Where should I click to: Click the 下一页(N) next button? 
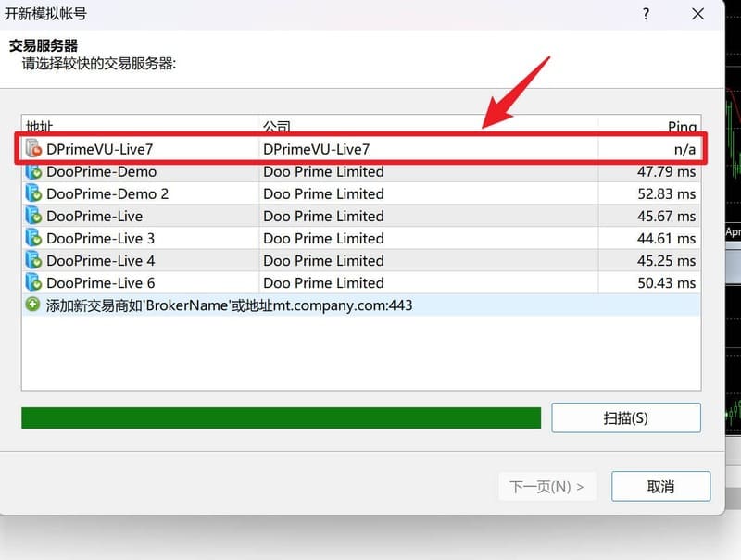click(546, 486)
